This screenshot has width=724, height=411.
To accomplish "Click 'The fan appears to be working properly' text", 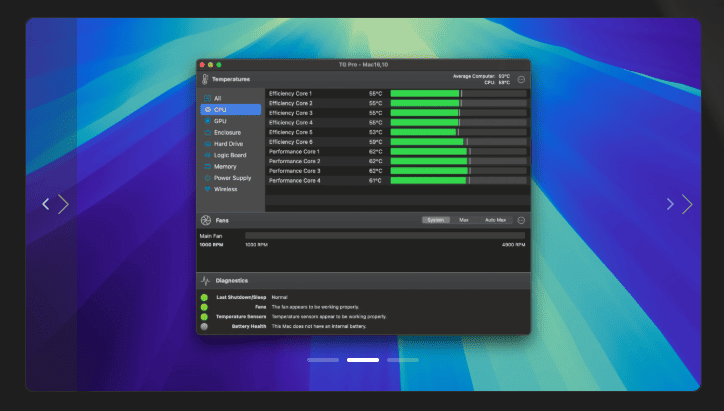I will pos(315,307).
